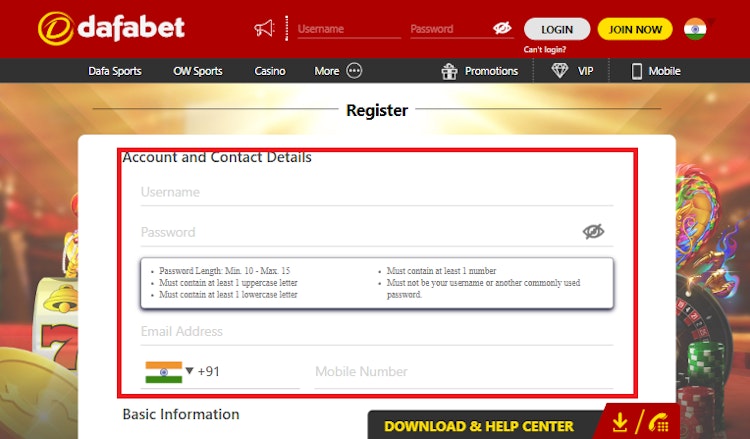This screenshot has width=750, height=439.
Task: Open OW Sports menu
Action: point(198,71)
